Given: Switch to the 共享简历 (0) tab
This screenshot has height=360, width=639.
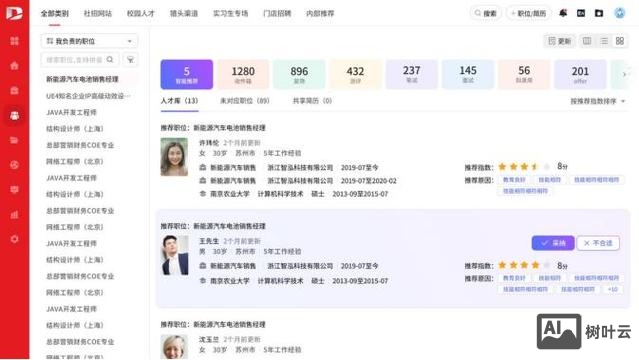Looking at the screenshot, I should [x=312, y=101].
